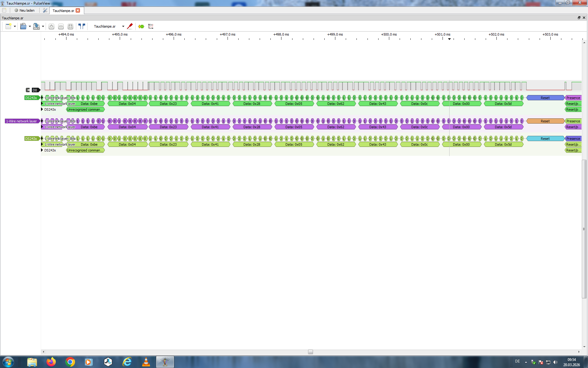Toggle the cursors display icon
Screen dimensions: 588x368
pos(81,26)
